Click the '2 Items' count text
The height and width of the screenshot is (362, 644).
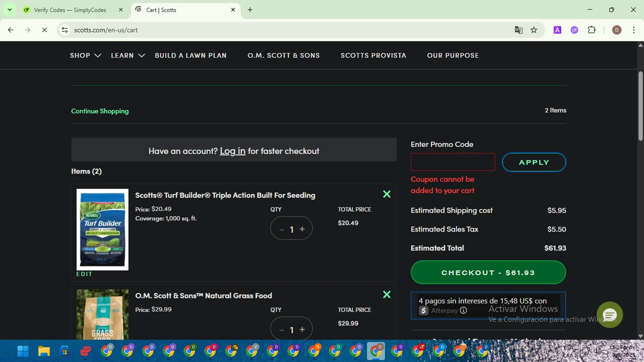[556, 110]
